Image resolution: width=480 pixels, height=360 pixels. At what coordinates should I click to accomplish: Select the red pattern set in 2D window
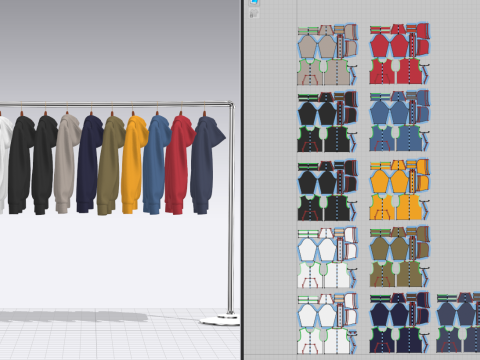coord(399,54)
